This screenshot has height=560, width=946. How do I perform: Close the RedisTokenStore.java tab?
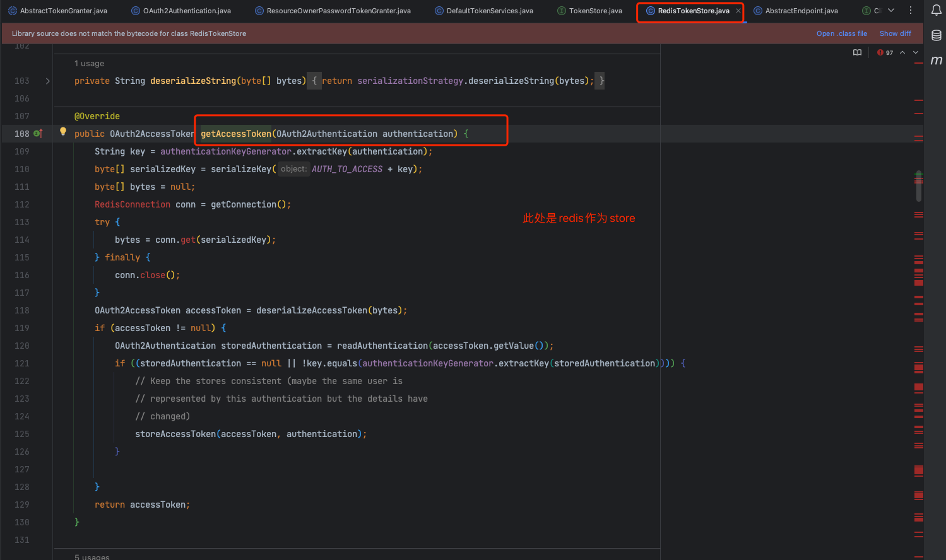click(738, 11)
